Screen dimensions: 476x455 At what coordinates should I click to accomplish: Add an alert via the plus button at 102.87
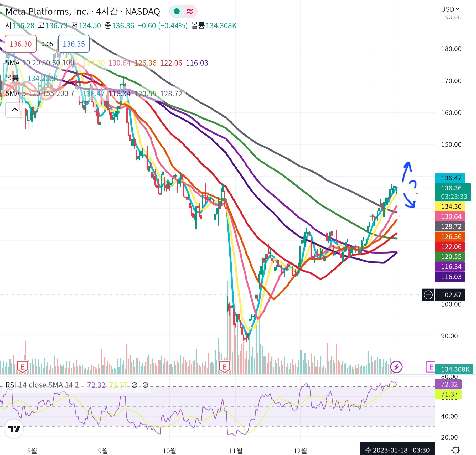pos(428,295)
